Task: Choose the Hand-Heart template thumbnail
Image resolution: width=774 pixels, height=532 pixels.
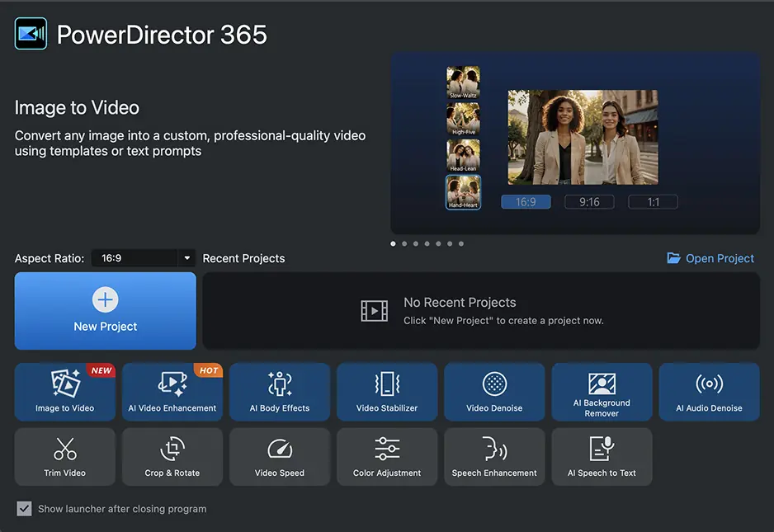Action: coord(463,192)
